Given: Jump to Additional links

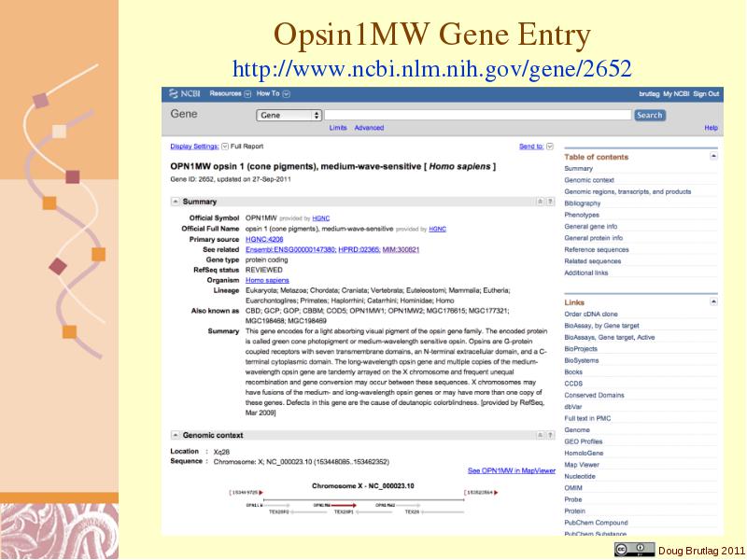Looking at the screenshot, I should pos(586,273).
